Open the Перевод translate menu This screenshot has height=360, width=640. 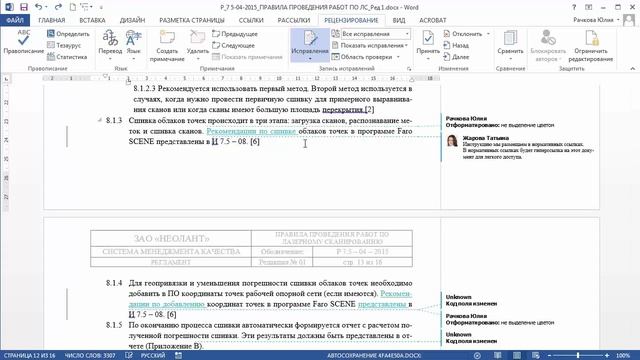click(110, 45)
